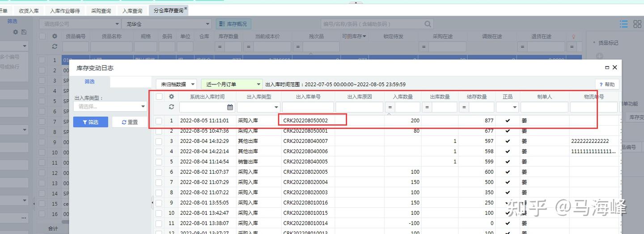Image resolution: width=644 pixels, height=234 pixels.
Task: Switch to grid tile view icon
Action: click(637, 24)
